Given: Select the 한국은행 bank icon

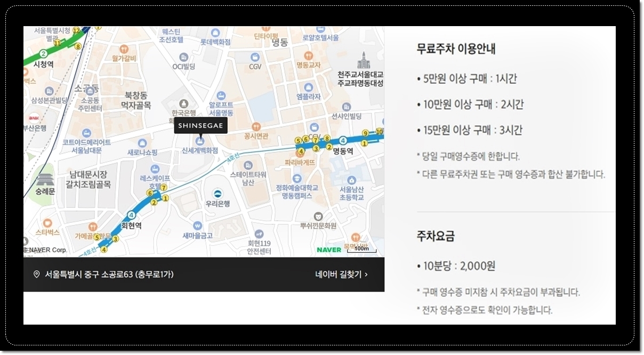Looking at the screenshot, I should click(183, 103).
